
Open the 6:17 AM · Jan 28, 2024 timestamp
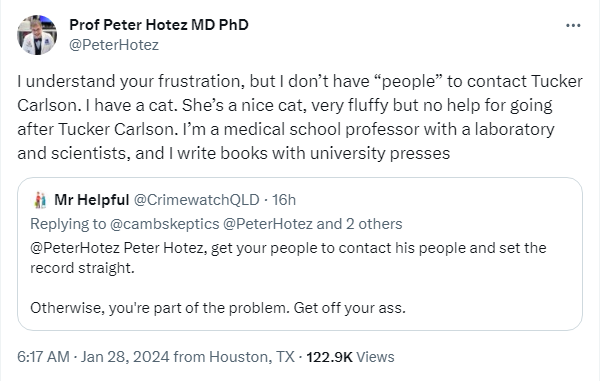tap(93, 357)
